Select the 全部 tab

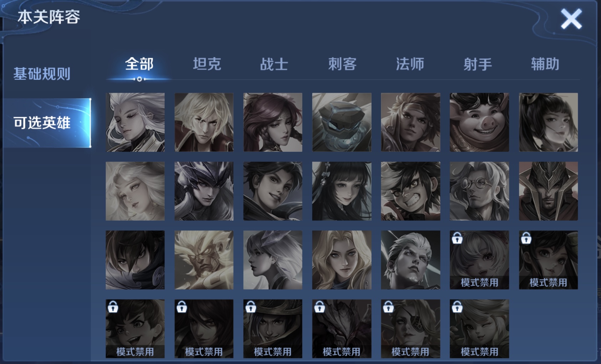pos(139,64)
